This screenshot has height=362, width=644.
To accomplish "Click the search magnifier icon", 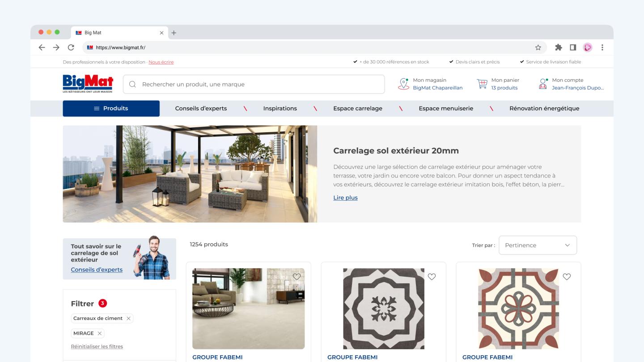I will [132, 84].
